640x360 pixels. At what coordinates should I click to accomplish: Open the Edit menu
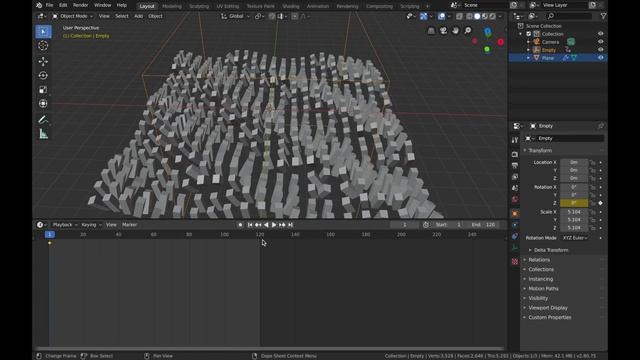point(63,5)
